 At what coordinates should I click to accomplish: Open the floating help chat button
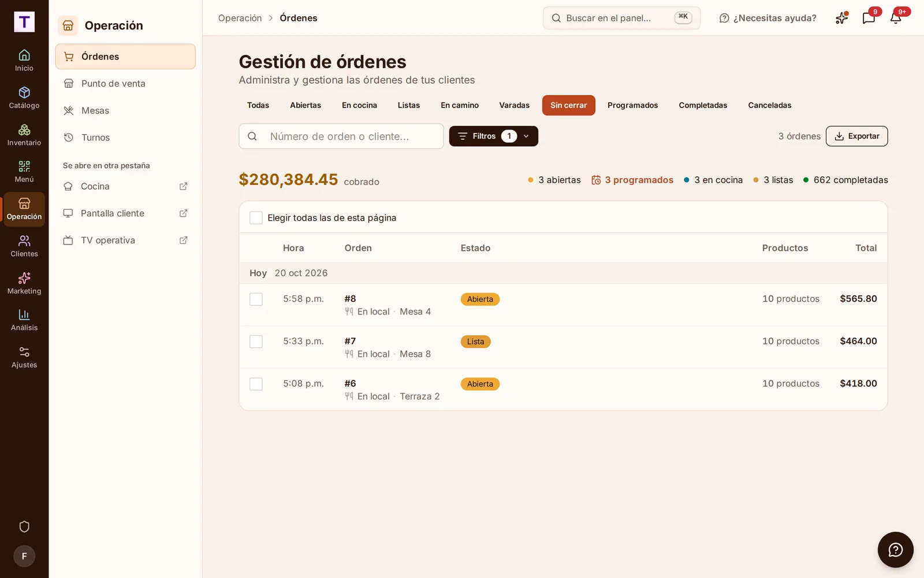[x=895, y=550]
